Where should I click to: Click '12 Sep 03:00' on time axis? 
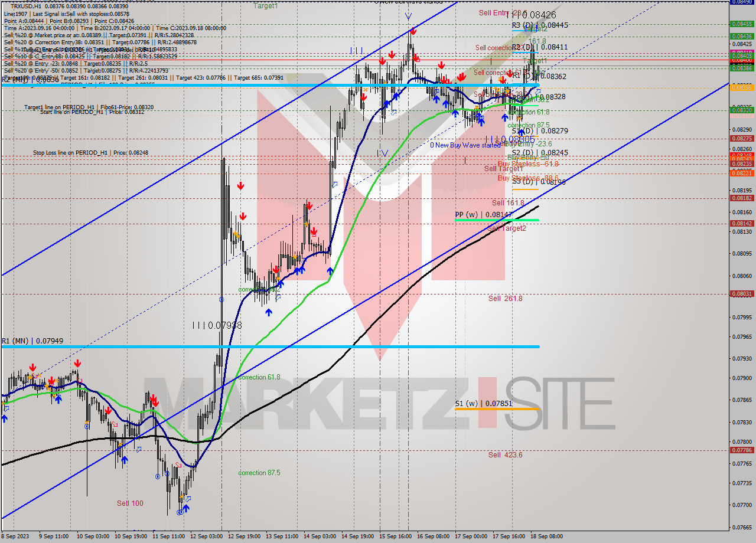point(206,537)
